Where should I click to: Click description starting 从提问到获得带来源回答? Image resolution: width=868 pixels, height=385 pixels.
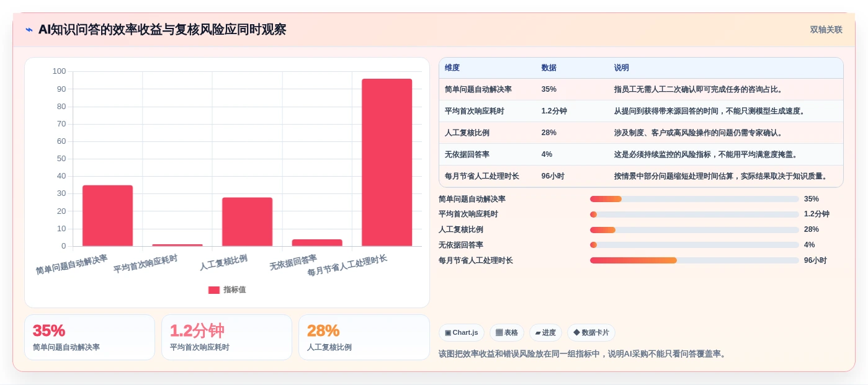pyautogui.click(x=710, y=111)
